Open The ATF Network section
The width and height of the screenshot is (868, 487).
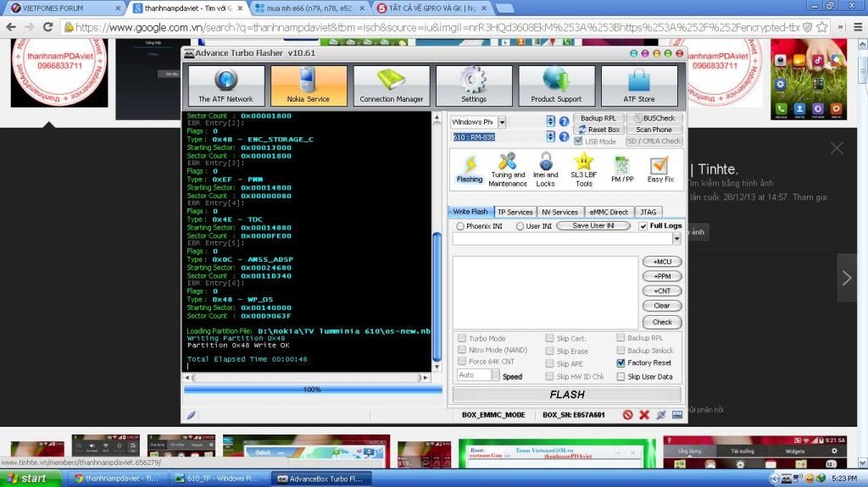point(225,86)
